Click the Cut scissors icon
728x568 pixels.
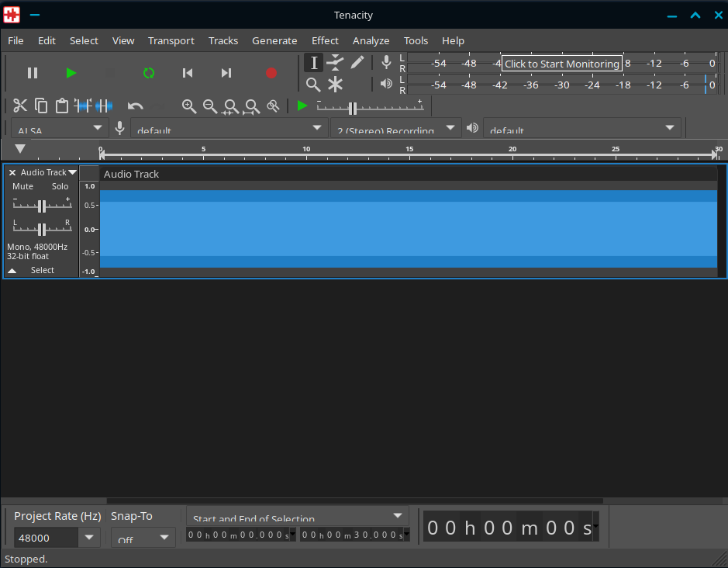pos(20,106)
